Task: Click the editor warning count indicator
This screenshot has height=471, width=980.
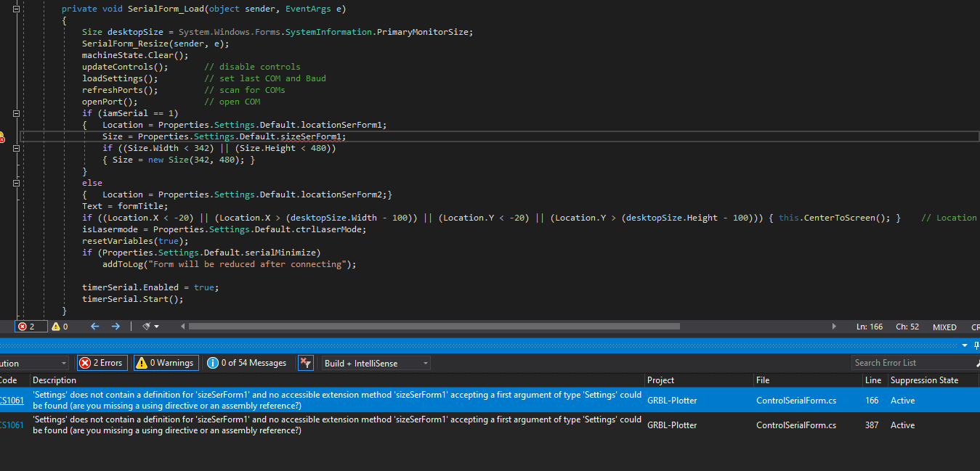Action: pos(60,327)
